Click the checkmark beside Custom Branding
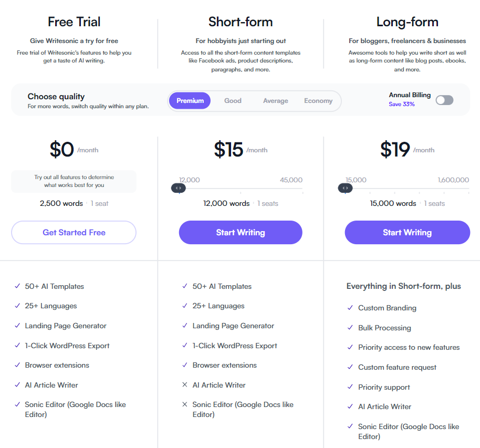Screen dimensions: 480x448 tap(350, 308)
